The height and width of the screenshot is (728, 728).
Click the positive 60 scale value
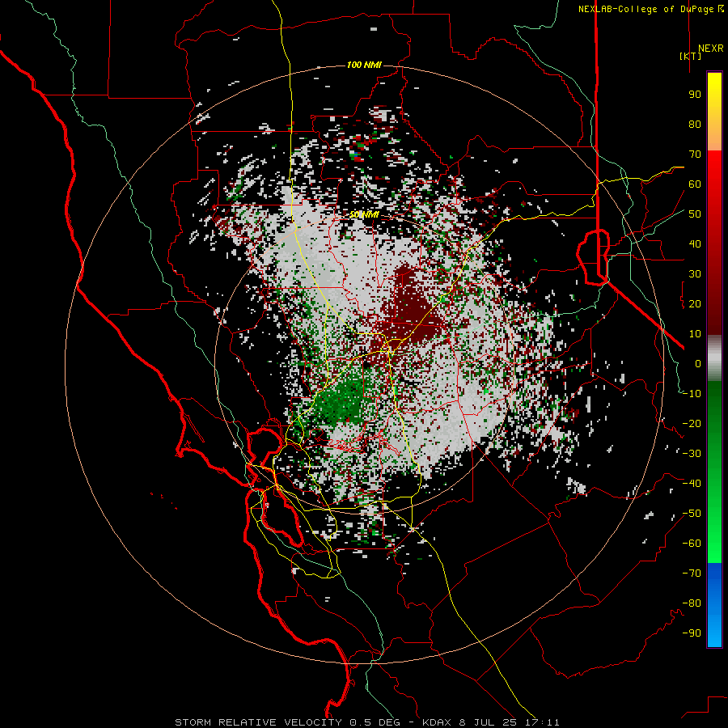[x=695, y=184]
